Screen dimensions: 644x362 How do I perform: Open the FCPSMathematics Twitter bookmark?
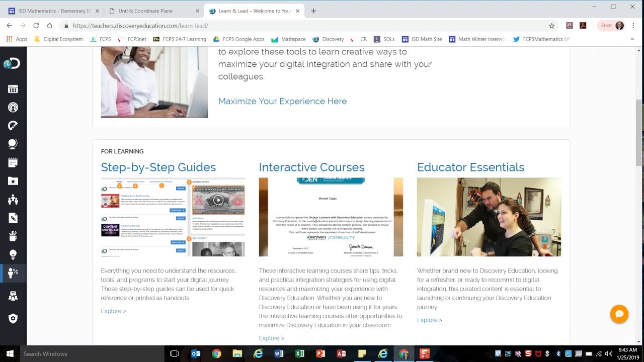click(541, 39)
